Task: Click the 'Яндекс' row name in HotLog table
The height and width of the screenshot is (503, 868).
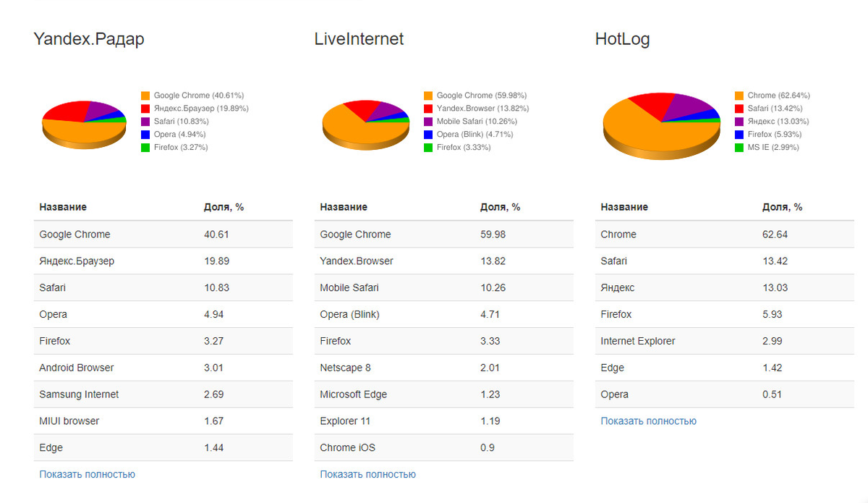Action: (x=618, y=288)
